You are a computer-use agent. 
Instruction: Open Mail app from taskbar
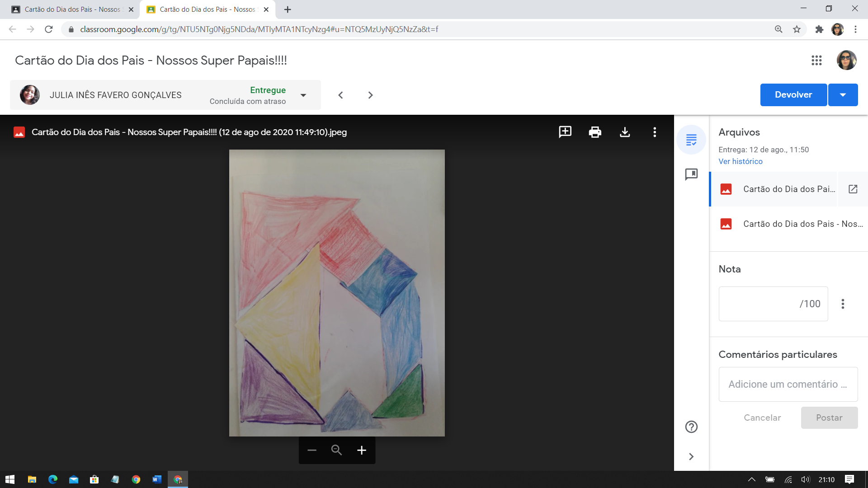click(74, 479)
